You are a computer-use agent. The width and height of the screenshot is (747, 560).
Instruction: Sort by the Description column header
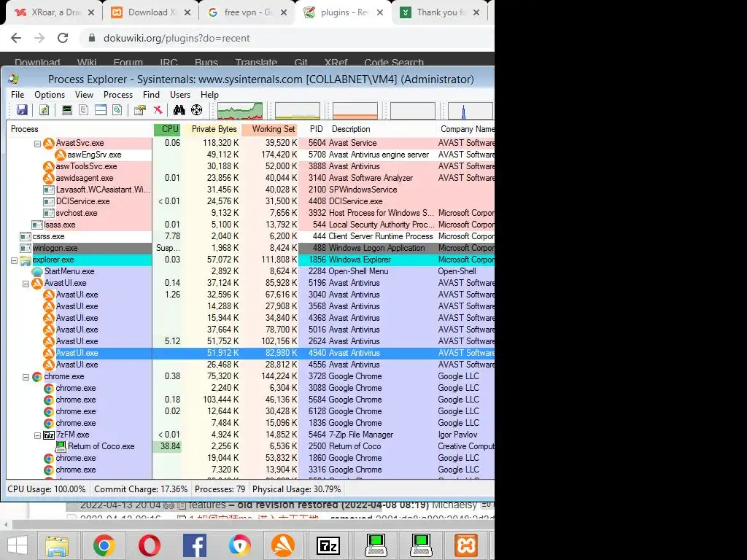[382, 129]
